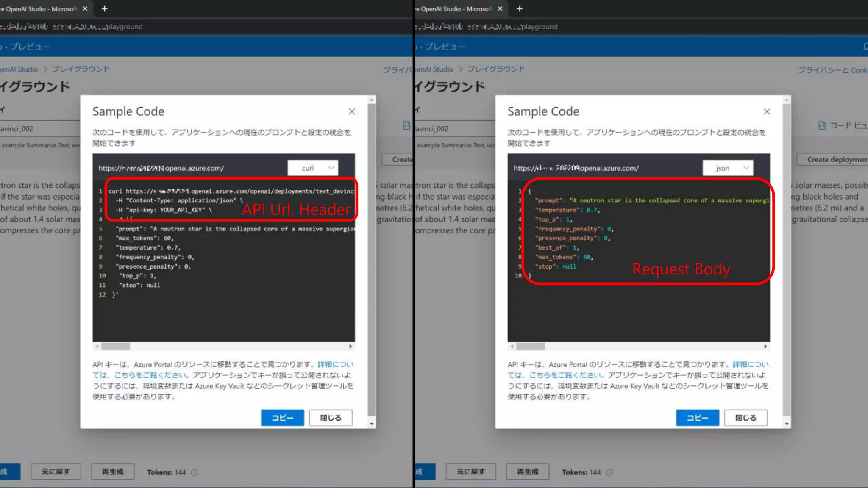Click the コード ビュー code view icon
Screen dimensions: 868x488
point(822,125)
